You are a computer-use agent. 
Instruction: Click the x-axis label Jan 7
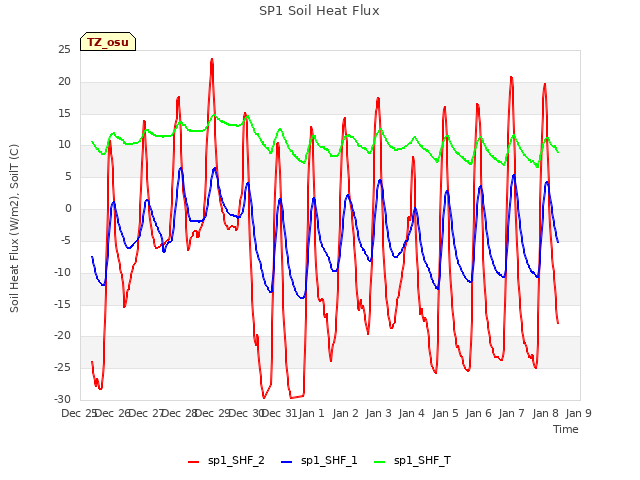511,413
